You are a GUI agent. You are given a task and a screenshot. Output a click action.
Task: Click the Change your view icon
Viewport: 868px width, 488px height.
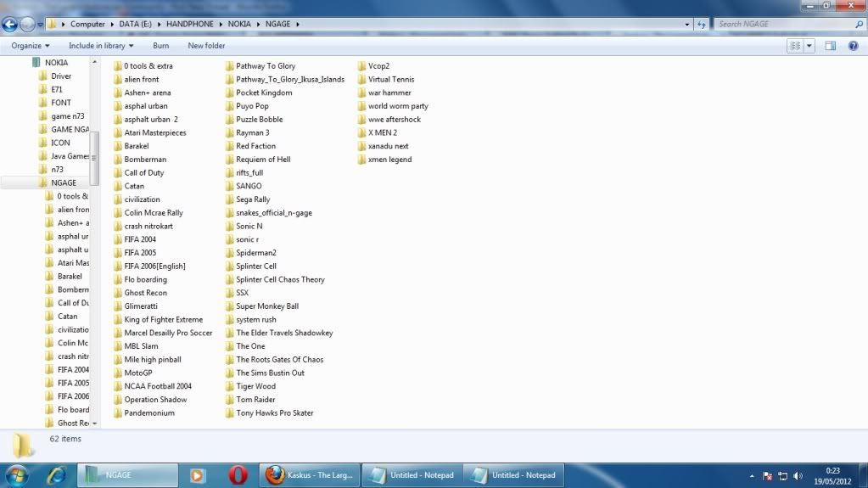pos(795,46)
